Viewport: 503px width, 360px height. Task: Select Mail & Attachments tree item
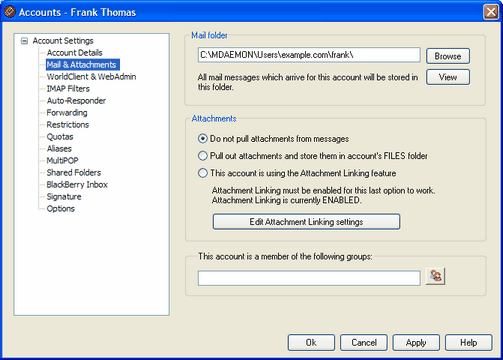[82, 65]
